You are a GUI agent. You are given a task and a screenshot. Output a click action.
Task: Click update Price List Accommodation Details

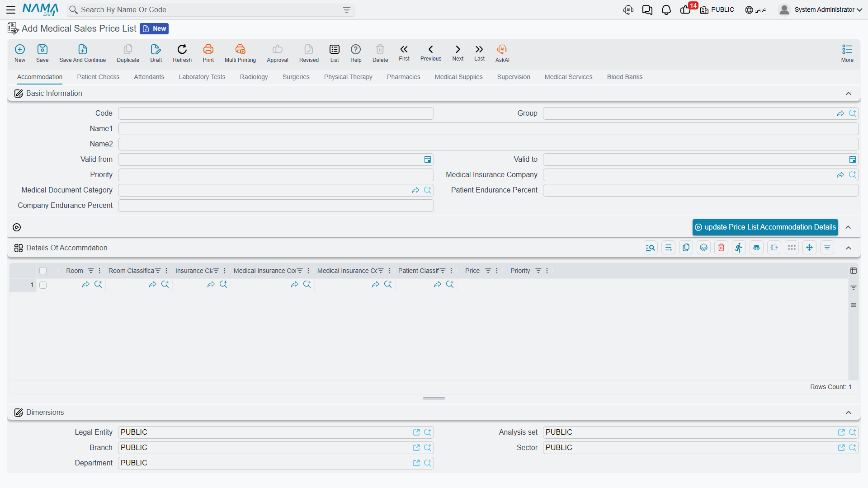pyautogui.click(x=765, y=227)
